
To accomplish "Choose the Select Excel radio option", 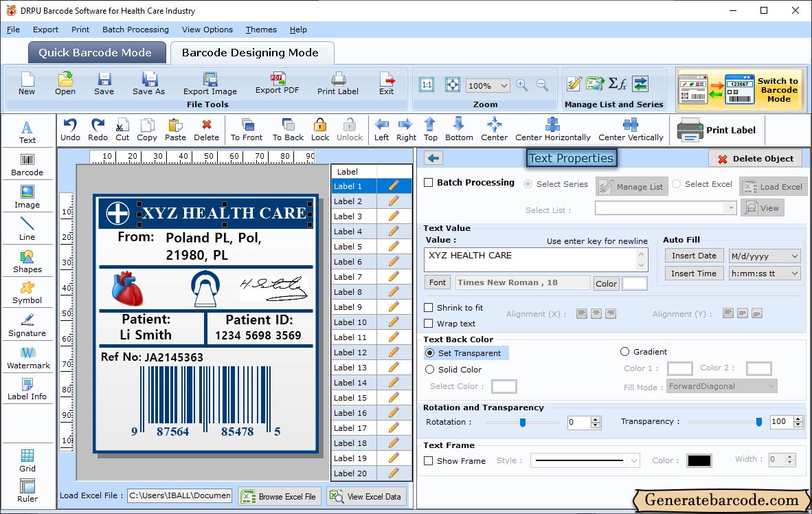I will [x=676, y=184].
